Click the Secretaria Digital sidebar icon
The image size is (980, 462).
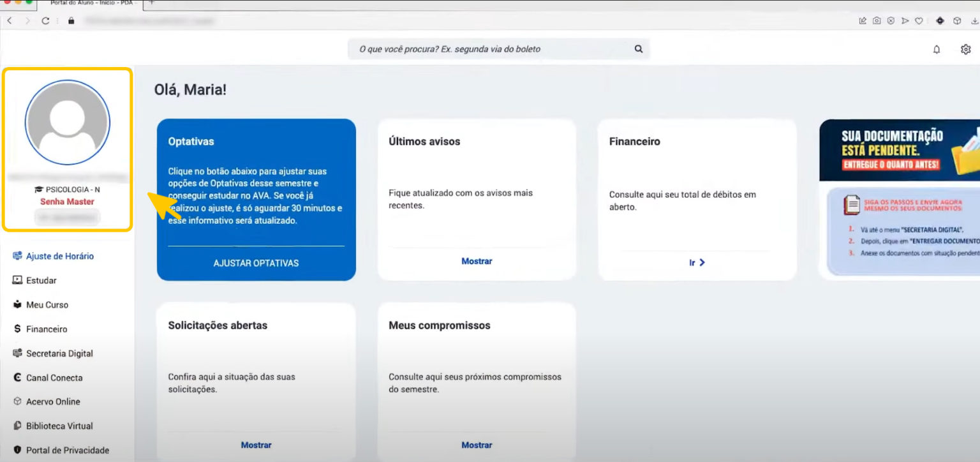(x=17, y=354)
